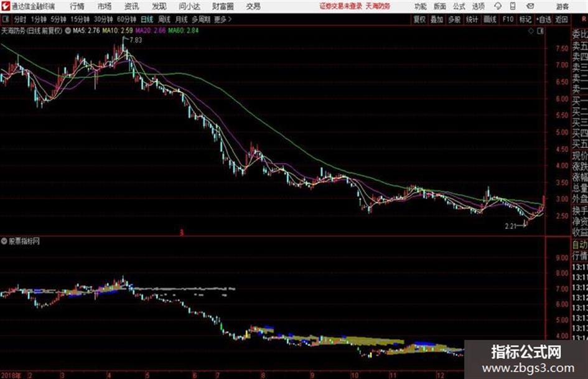The width and height of the screenshot is (588, 379).
Task: Click the 7.50 price axis label
Action: 562,49
